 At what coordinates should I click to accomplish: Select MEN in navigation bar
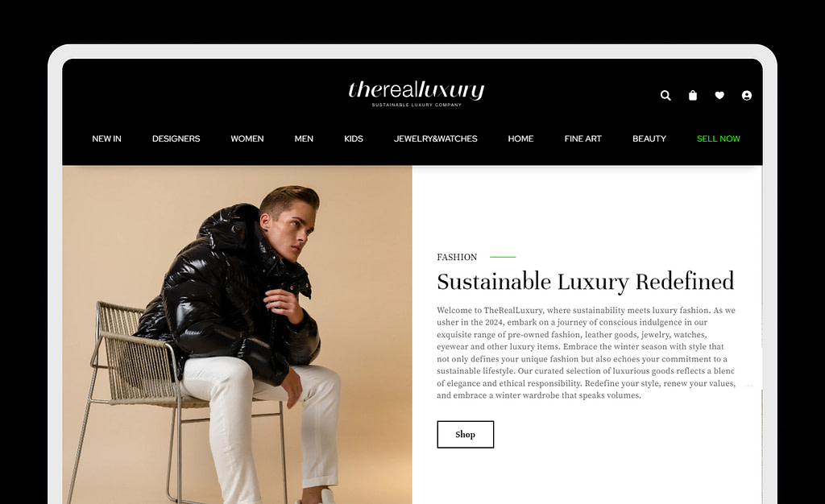click(x=304, y=138)
